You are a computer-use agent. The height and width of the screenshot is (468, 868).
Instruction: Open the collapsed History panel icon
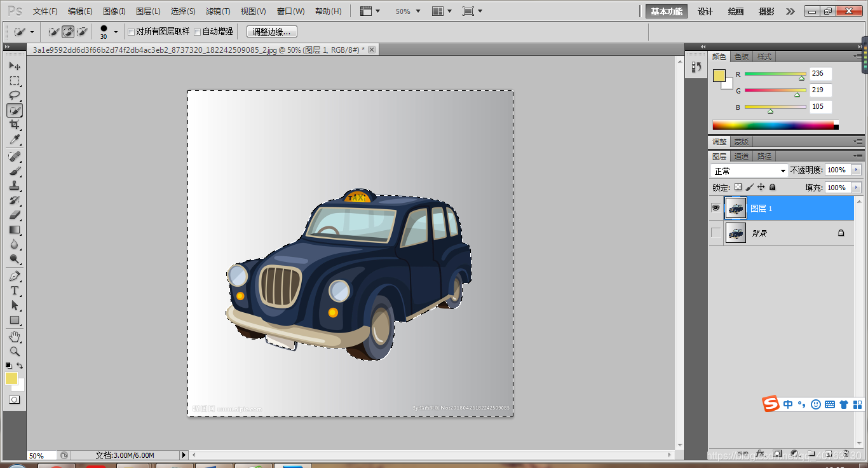pyautogui.click(x=696, y=66)
